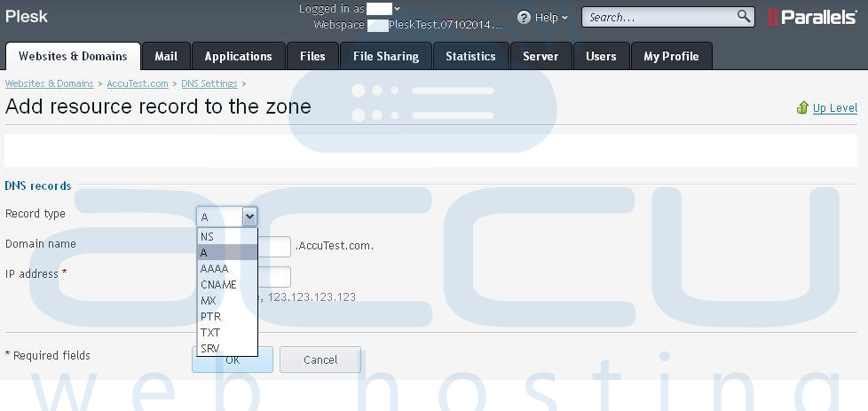Go to the My Profile tab
Viewport: 868px width, 411px height.
(672, 56)
